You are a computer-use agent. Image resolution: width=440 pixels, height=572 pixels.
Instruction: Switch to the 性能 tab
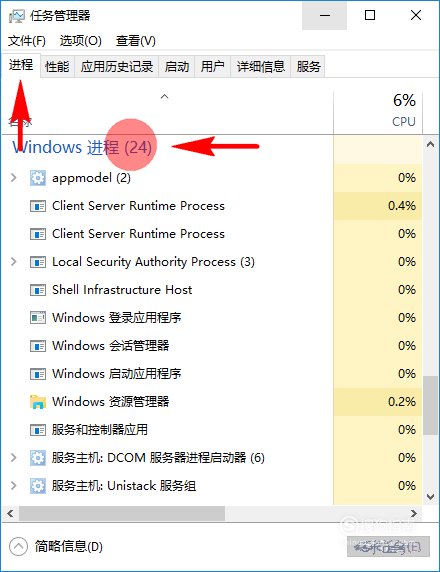[x=57, y=66]
